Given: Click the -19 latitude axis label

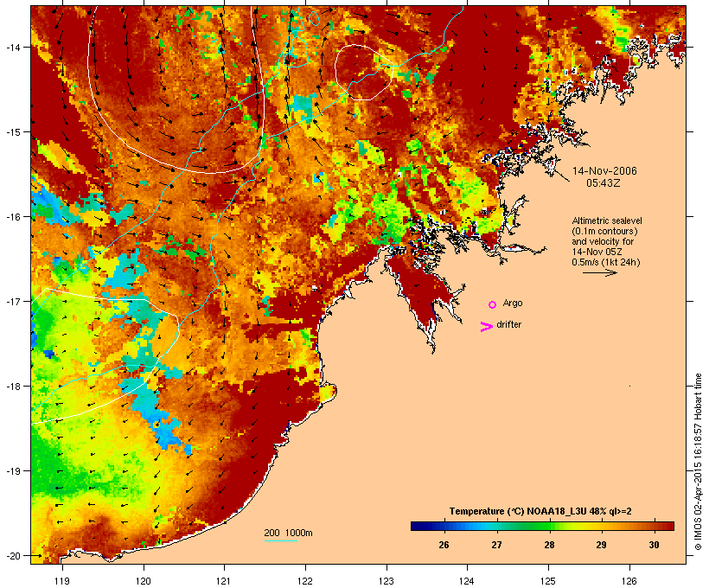Looking at the screenshot, I should (12, 471).
